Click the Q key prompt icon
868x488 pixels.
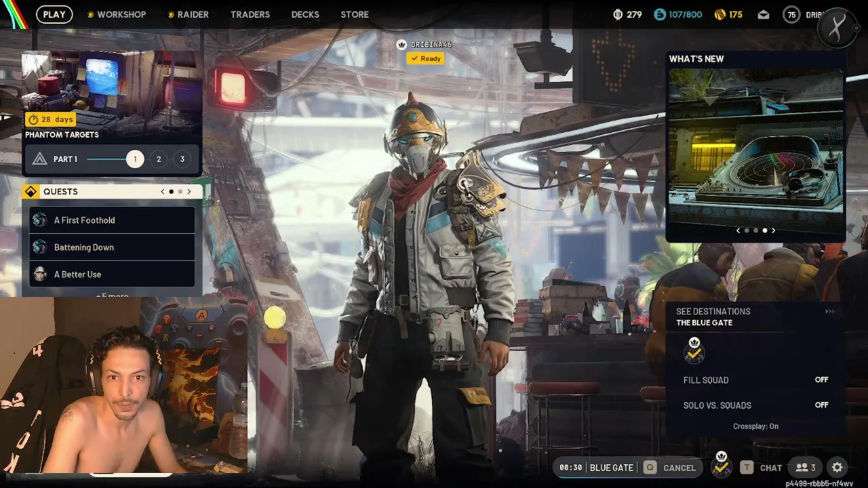[x=650, y=468]
